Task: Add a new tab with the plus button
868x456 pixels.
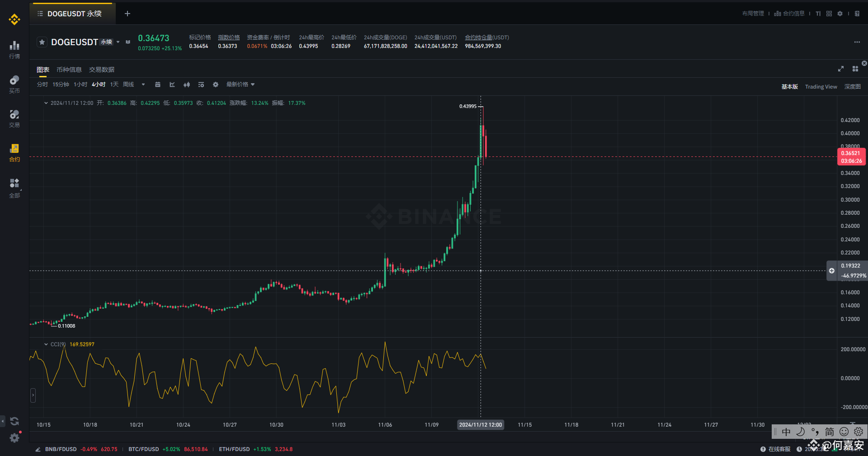Action: click(127, 14)
